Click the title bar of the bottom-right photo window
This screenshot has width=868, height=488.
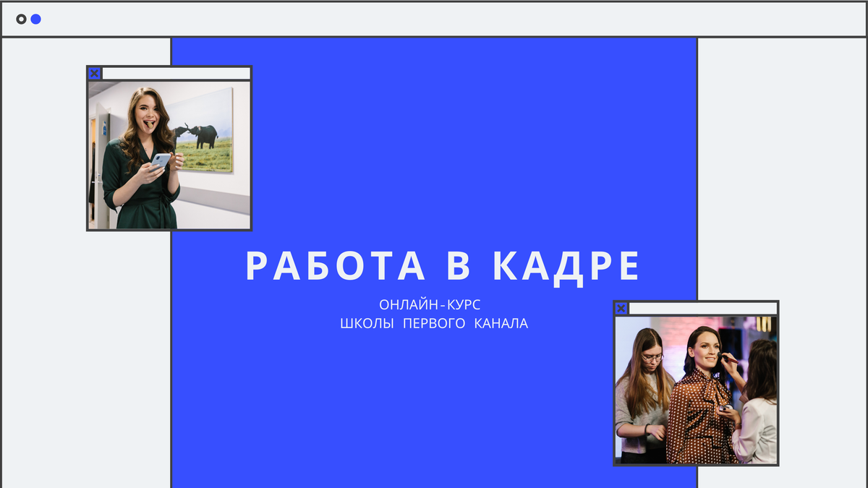click(x=703, y=309)
